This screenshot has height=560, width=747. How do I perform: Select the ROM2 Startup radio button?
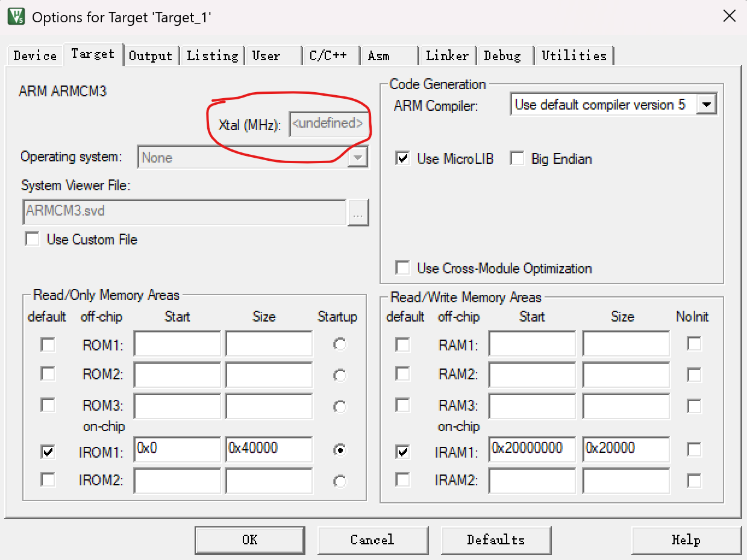340,376
